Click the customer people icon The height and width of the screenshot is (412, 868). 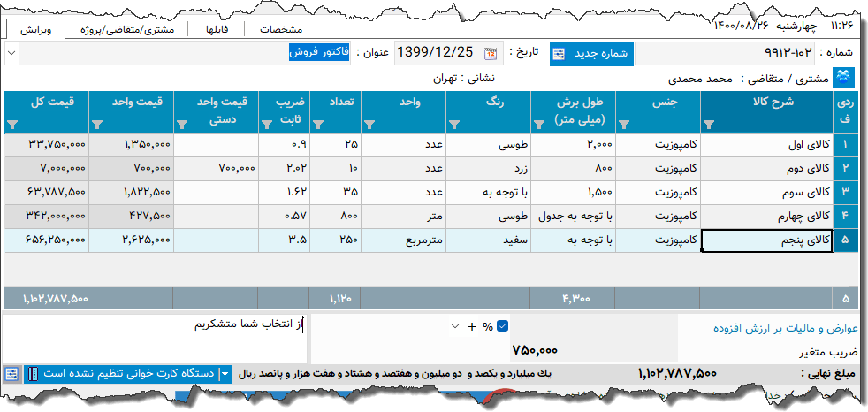click(x=843, y=78)
